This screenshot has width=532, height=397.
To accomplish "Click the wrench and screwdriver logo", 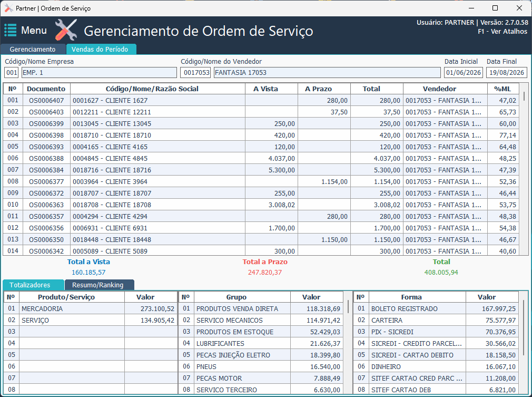I will click(66, 30).
